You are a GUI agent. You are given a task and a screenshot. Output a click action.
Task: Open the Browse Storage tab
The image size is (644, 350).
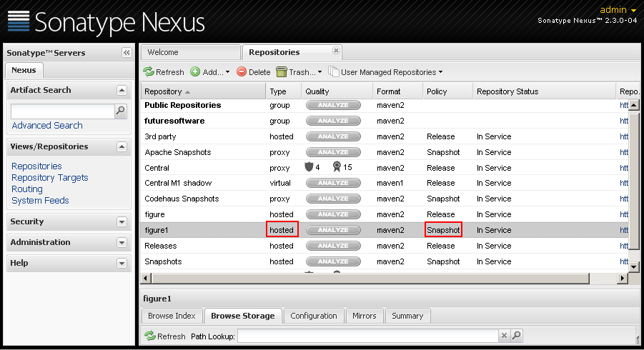pyautogui.click(x=243, y=316)
